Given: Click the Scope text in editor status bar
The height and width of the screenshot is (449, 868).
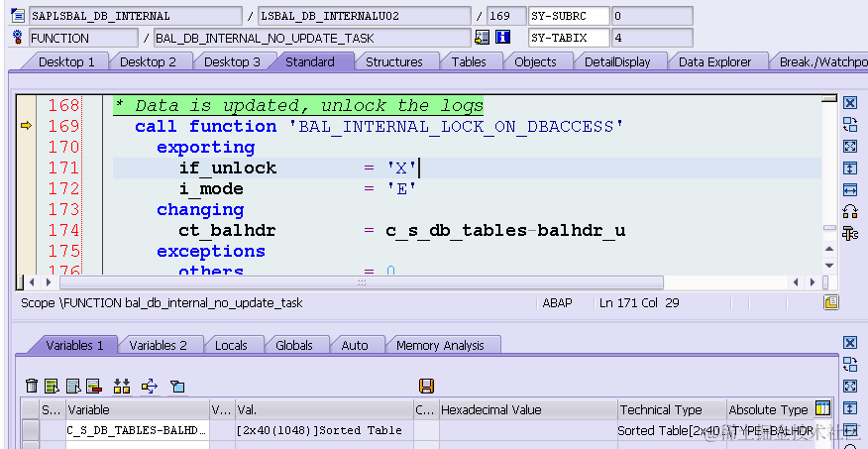Looking at the screenshot, I should pyautogui.click(x=162, y=303).
